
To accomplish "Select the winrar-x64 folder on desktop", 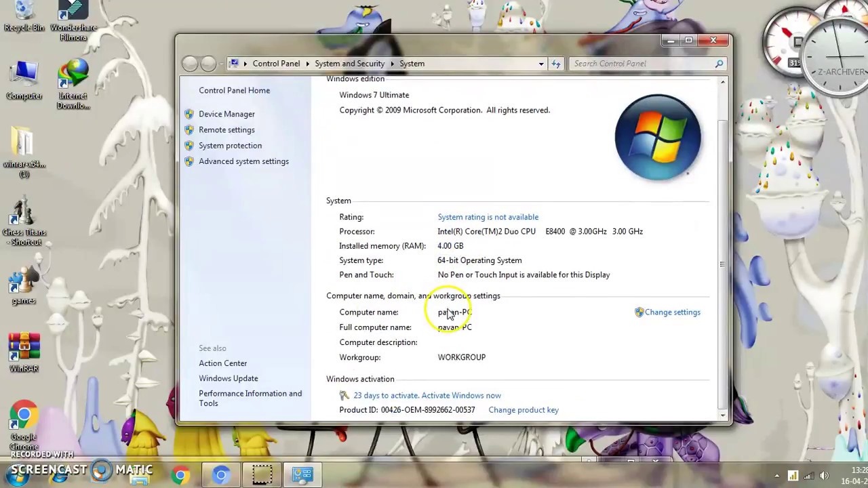I will click(x=24, y=152).
